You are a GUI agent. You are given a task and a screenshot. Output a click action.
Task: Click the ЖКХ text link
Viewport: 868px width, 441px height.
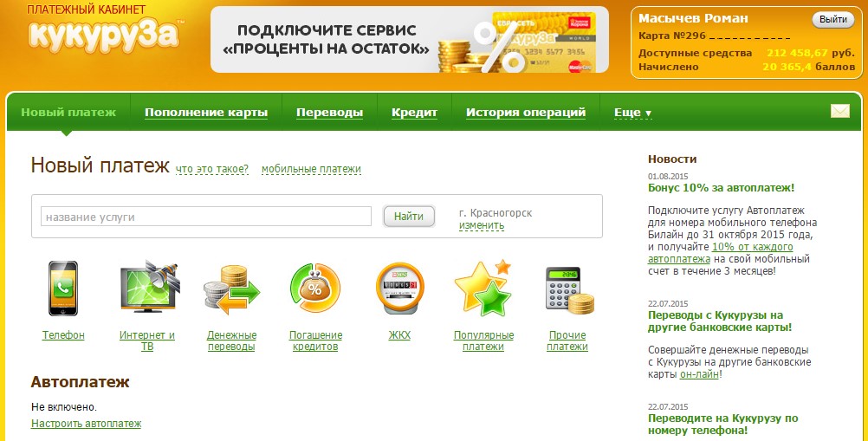(399, 335)
